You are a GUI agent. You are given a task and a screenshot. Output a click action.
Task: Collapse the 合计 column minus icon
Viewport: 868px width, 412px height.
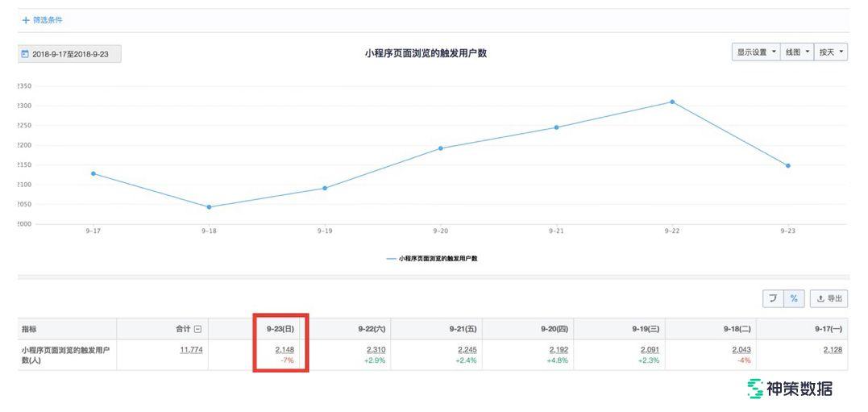197,329
